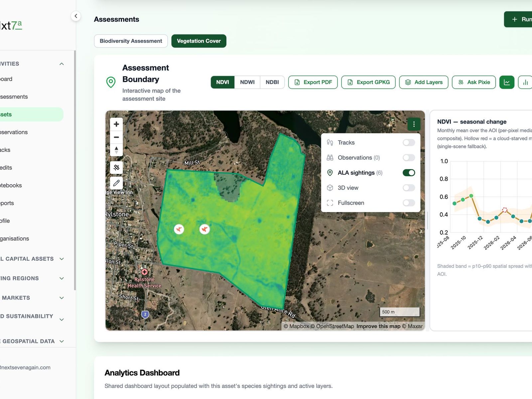Expand the Regions sidebar section
The image size is (532, 399).
point(62,278)
